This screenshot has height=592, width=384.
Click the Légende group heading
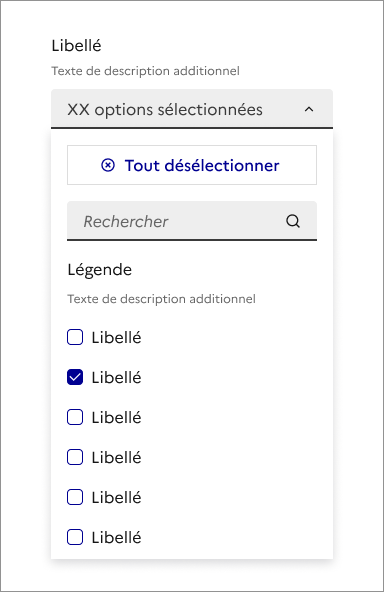coord(100,270)
